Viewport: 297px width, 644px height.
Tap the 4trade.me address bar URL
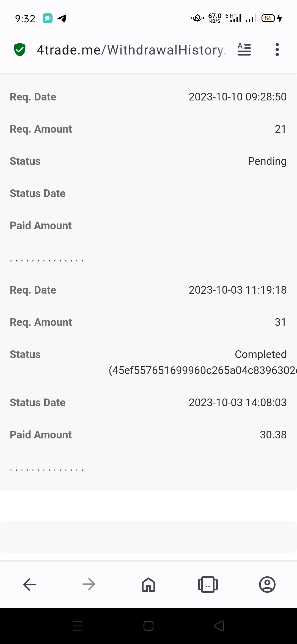[131, 50]
